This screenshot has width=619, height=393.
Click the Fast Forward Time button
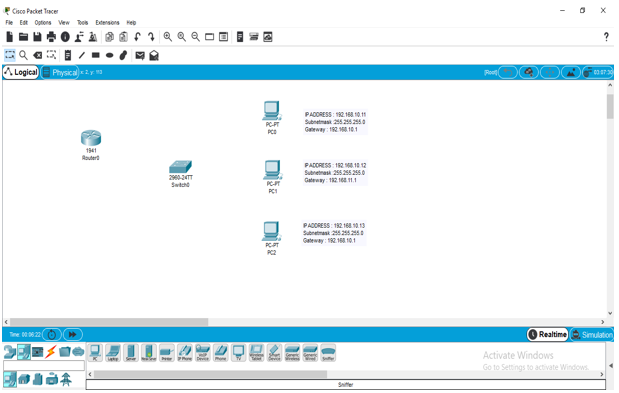pos(73,335)
